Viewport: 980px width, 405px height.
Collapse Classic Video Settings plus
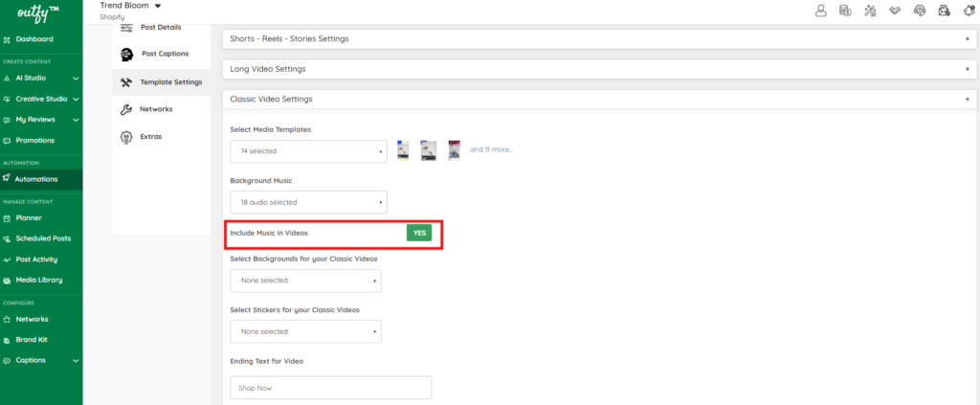967,100
